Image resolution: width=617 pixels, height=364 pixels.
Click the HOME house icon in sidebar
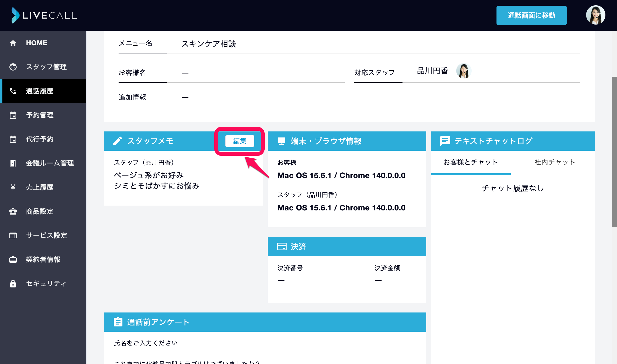pos(13,43)
